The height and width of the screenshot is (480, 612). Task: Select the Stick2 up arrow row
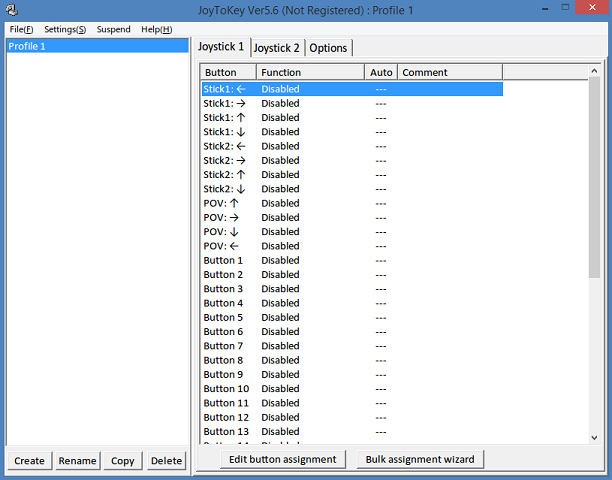pyautogui.click(x=352, y=174)
